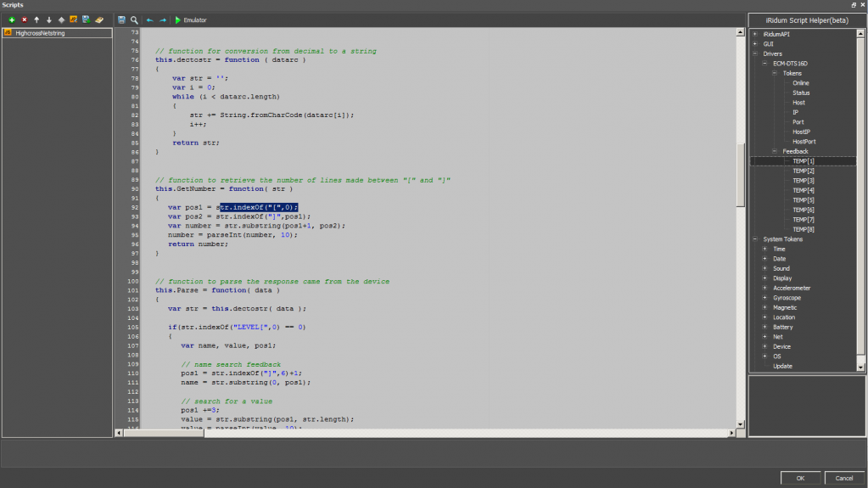Move script up with the up arrow
This screenshot has width=868, height=488.
36,20
